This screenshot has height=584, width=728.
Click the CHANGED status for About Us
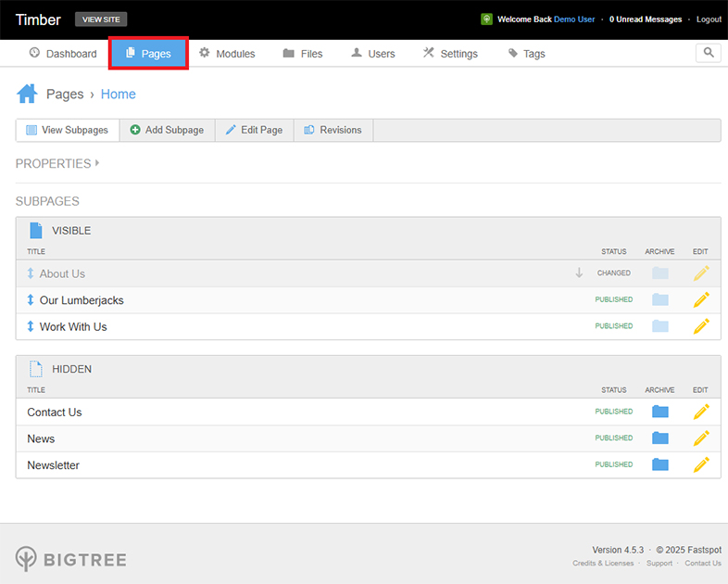click(614, 273)
